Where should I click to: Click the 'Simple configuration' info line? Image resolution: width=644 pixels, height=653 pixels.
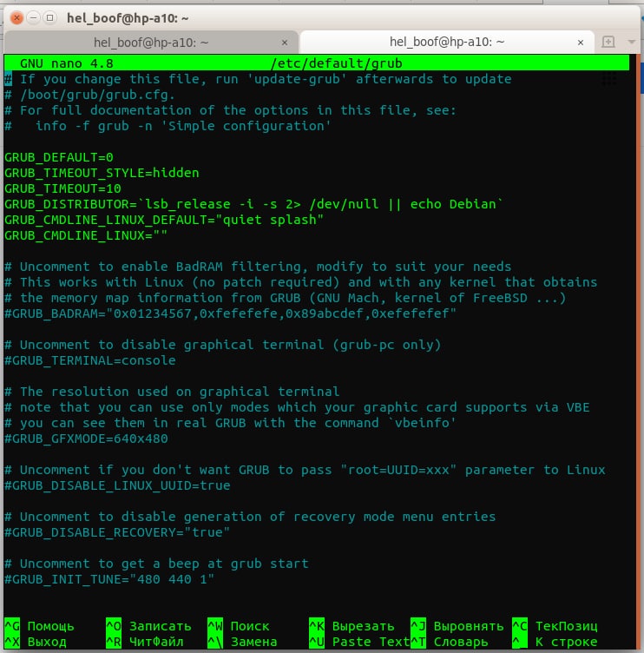click(168, 126)
